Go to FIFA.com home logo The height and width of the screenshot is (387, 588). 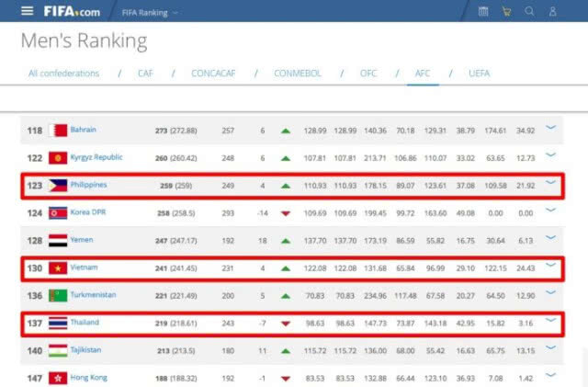click(x=72, y=12)
